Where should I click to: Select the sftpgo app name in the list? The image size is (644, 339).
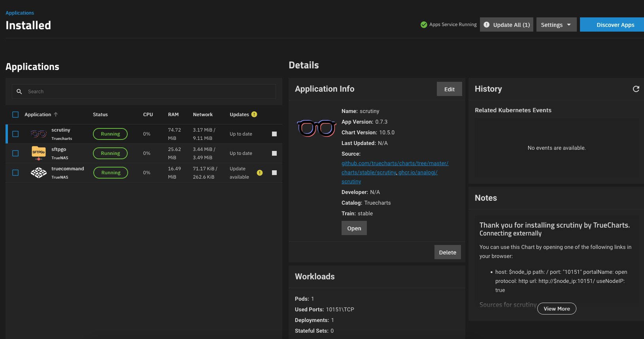pyautogui.click(x=59, y=149)
